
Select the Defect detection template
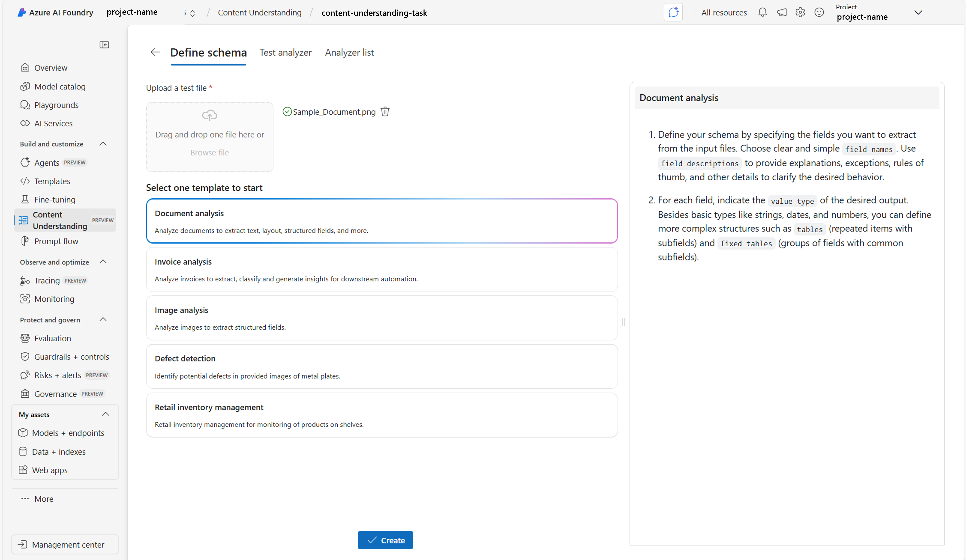(382, 367)
